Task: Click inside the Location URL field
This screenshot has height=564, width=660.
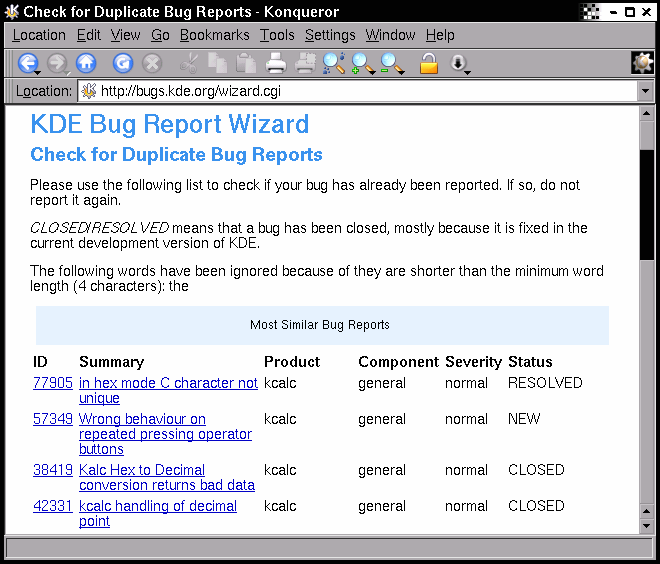Action: (360, 91)
